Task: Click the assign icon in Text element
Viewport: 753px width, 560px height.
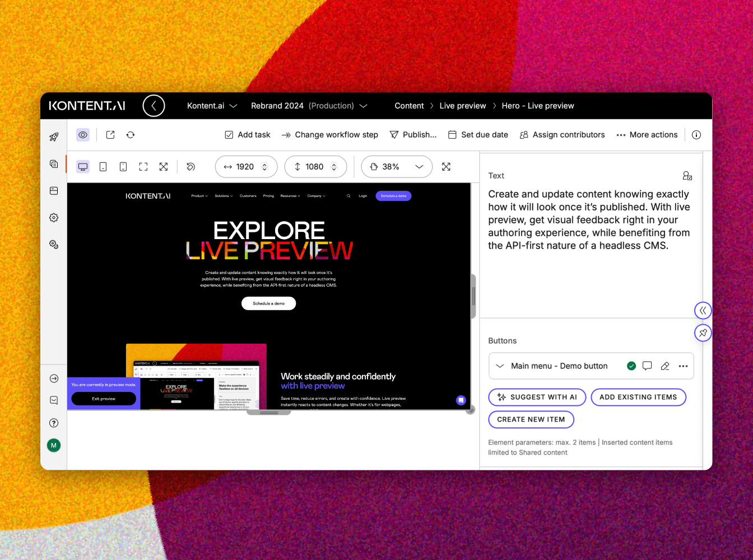Action: pyautogui.click(x=687, y=176)
